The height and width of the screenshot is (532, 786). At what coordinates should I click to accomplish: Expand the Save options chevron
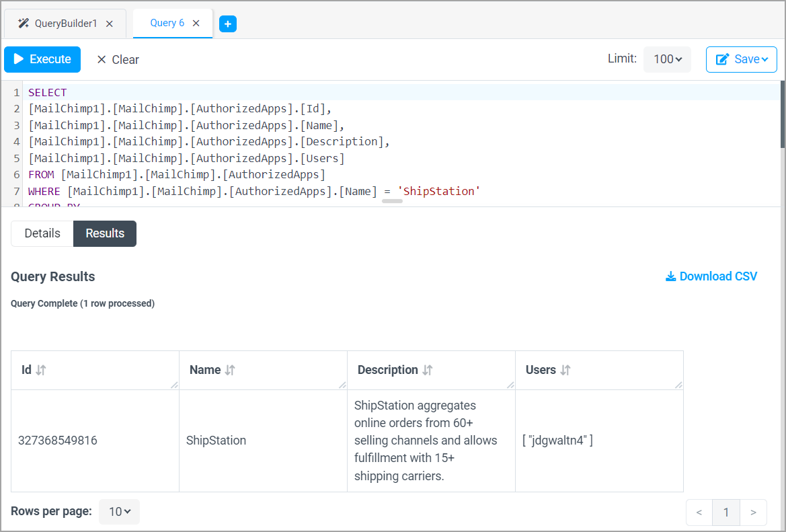[764, 59]
